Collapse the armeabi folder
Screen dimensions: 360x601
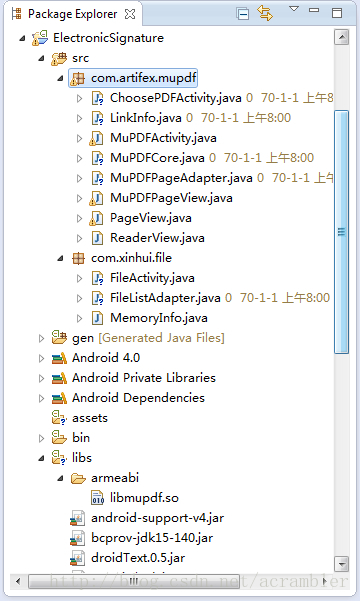[60, 478]
